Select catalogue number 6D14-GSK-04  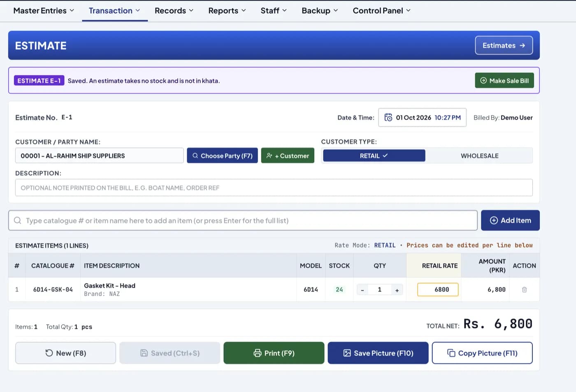(x=53, y=290)
